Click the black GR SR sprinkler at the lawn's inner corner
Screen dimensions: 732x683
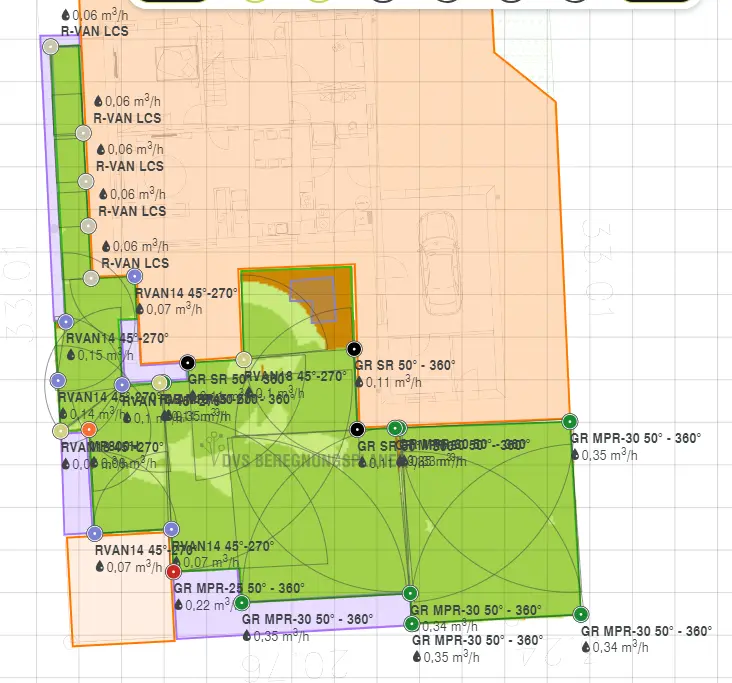point(357,429)
